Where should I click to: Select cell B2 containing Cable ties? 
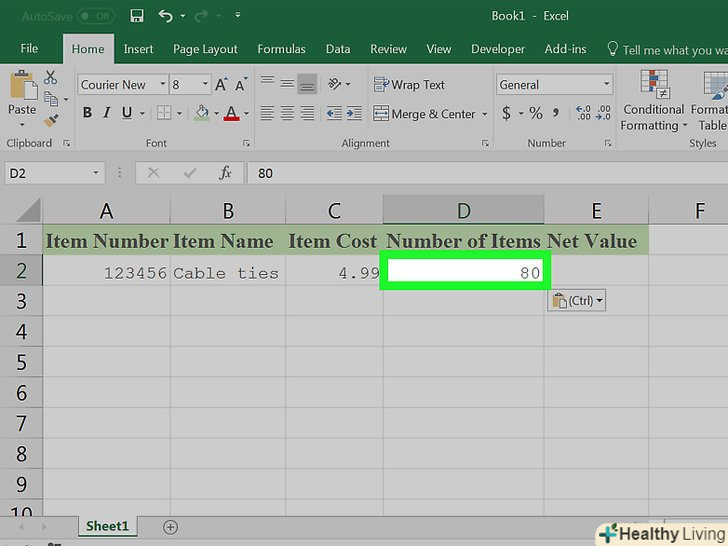coord(227,272)
